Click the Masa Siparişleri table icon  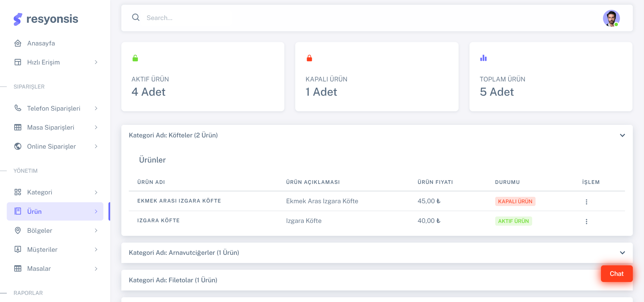18,128
